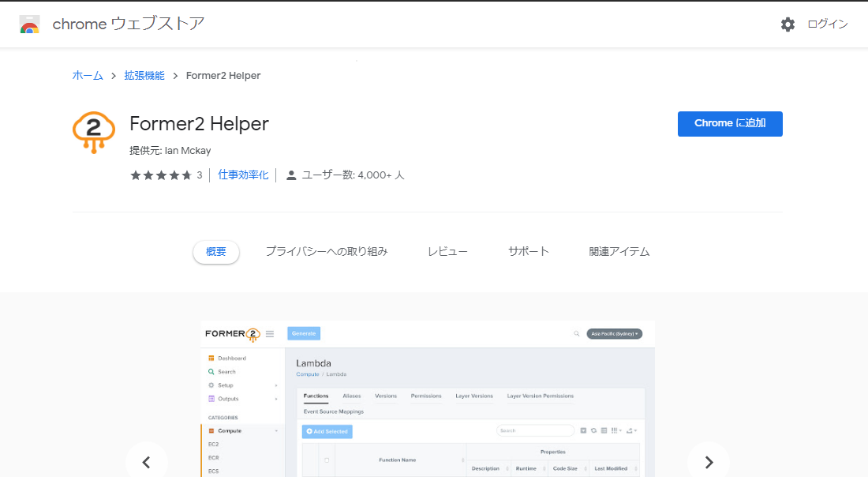Image resolution: width=868 pixels, height=477 pixels.
Task: Click the Chrome に追加 button
Action: [730, 123]
